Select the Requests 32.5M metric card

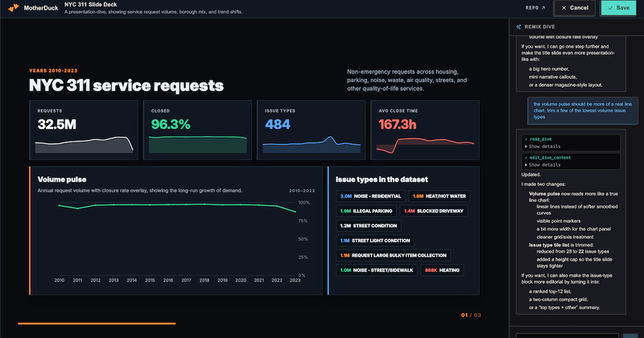[84, 130]
